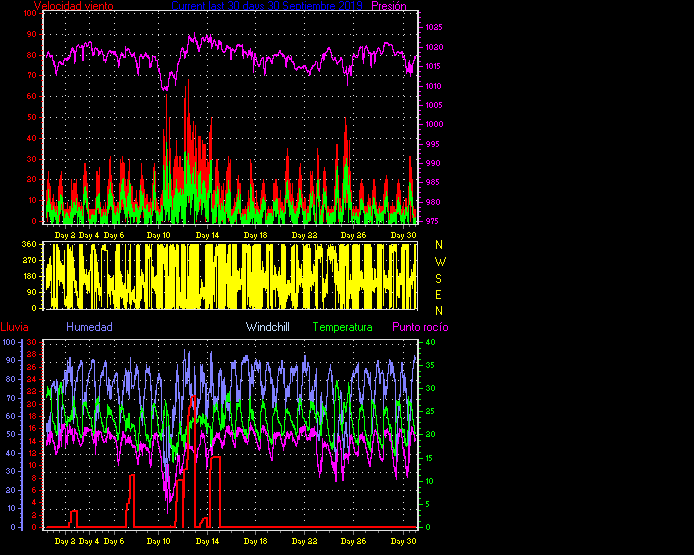The width and height of the screenshot is (694, 555).
Task: Click the 'Current last 30 days 30 Septiembre 2019' header
Action: point(267,6)
